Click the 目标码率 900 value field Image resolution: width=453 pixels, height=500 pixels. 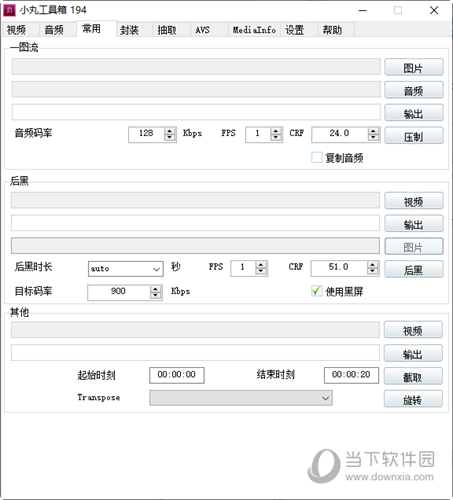tap(118, 292)
